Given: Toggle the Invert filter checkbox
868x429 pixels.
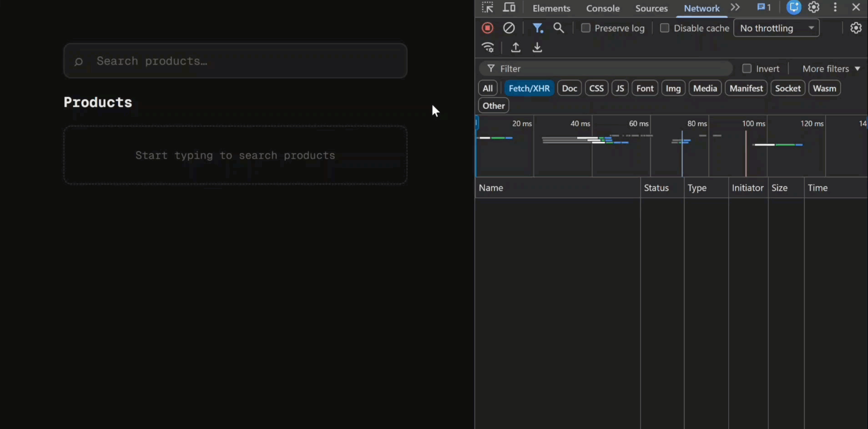Looking at the screenshot, I should click(x=747, y=68).
